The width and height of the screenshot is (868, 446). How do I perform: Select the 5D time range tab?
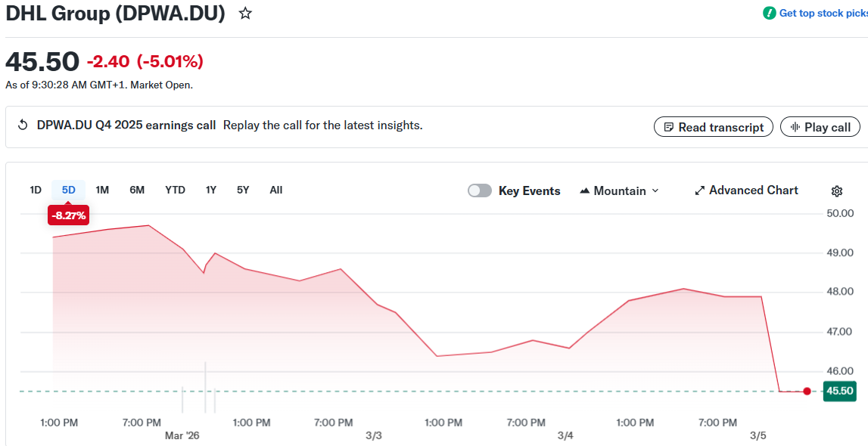68,190
